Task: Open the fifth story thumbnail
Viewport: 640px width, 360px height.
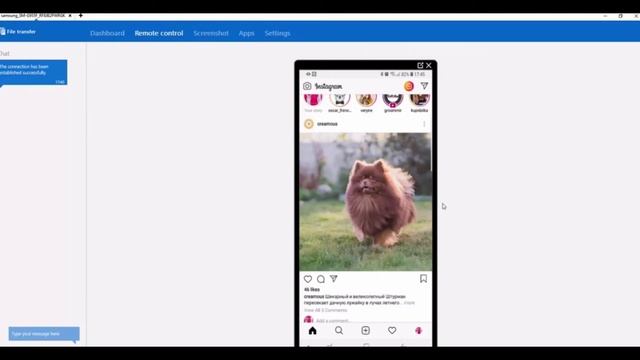Action: (x=419, y=103)
